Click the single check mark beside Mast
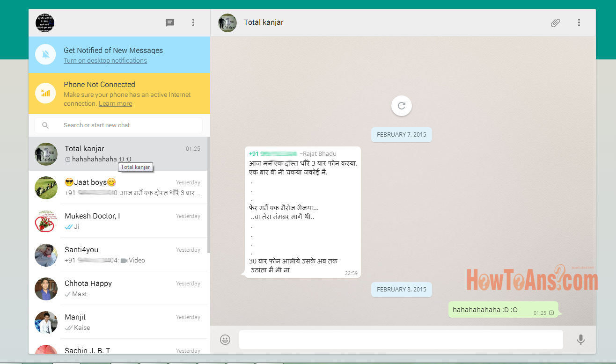The height and width of the screenshot is (364, 616). pos(68,294)
